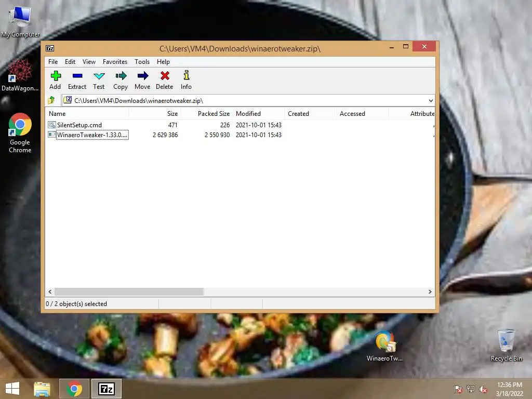Screen dimensions: 532x399
Task: Open the Windows Start button
Action: 12,389
